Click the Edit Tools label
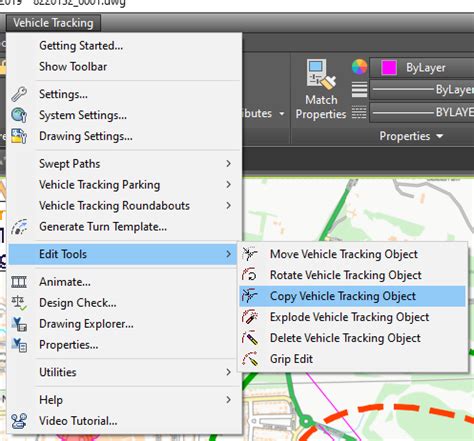This screenshot has width=474, height=441. pyautogui.click(x=63, y=254)
